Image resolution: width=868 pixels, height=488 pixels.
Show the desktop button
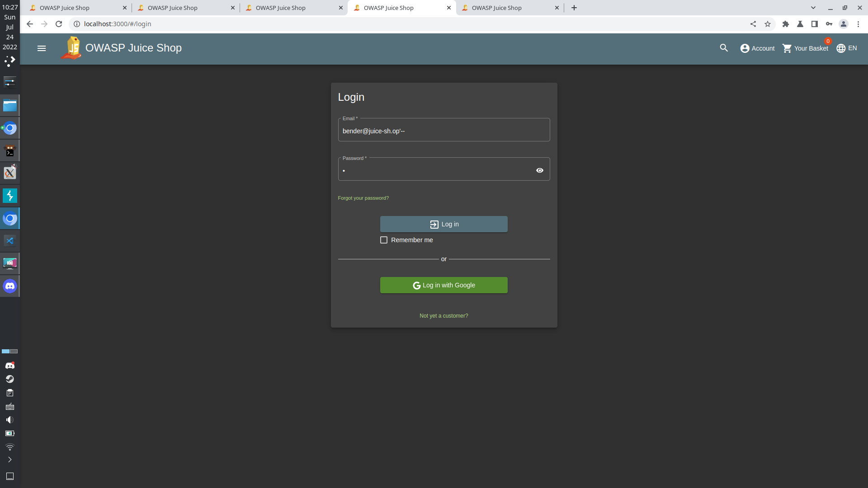10,476
